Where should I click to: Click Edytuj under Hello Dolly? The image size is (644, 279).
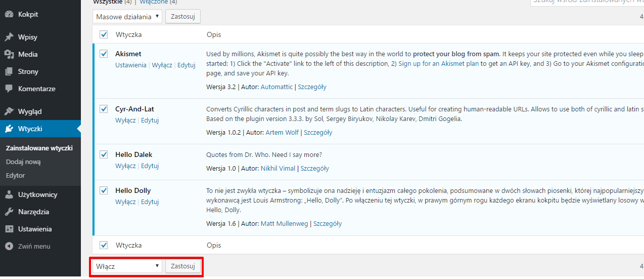tap(150, 202)
